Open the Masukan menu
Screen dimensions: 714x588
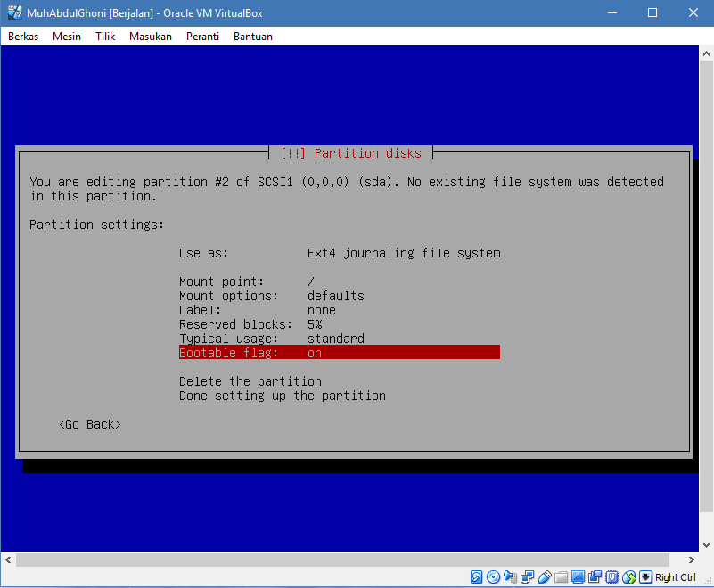151,37
